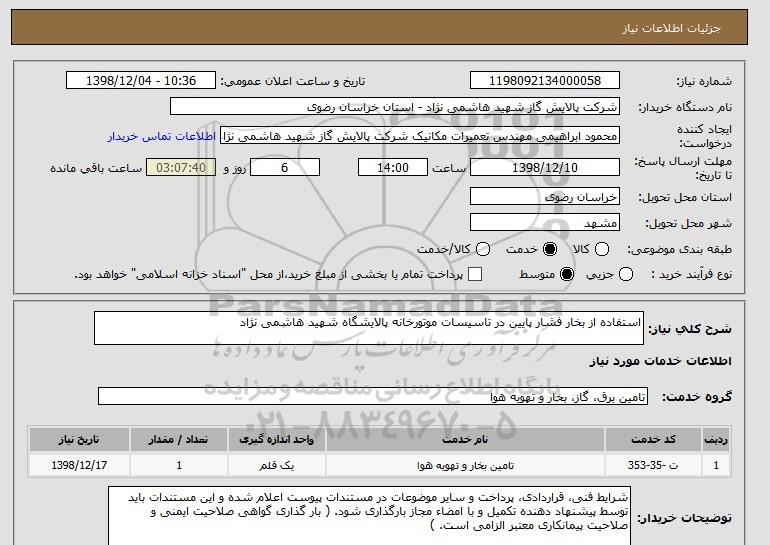Click the request creator name field
The image size is (770, 545).
(x=420, y=136)
